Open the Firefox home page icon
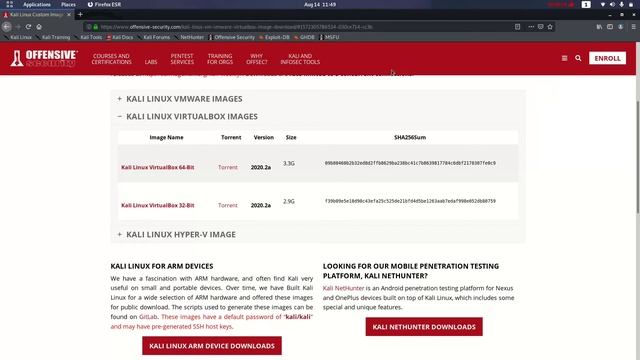 pos(39,27)
